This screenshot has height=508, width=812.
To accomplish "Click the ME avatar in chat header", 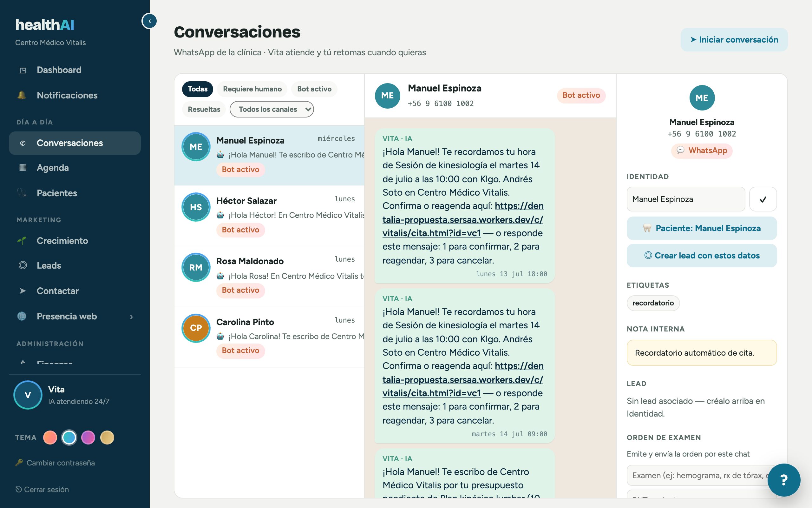I will (387, 96).
